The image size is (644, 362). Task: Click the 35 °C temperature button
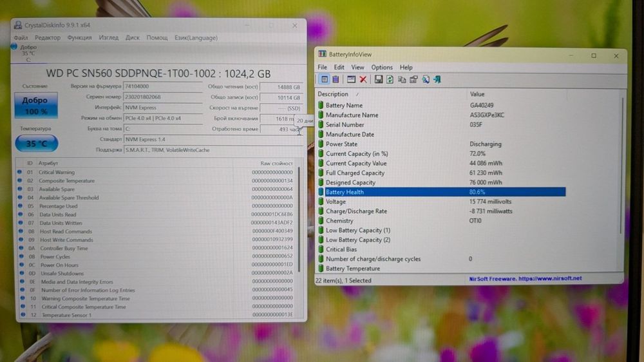point(37,144)
